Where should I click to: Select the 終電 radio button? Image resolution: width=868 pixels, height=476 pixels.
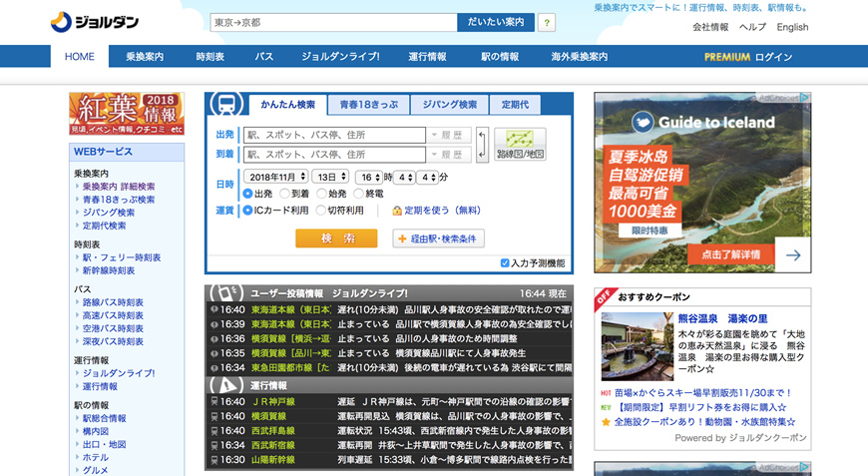(358, 194)
